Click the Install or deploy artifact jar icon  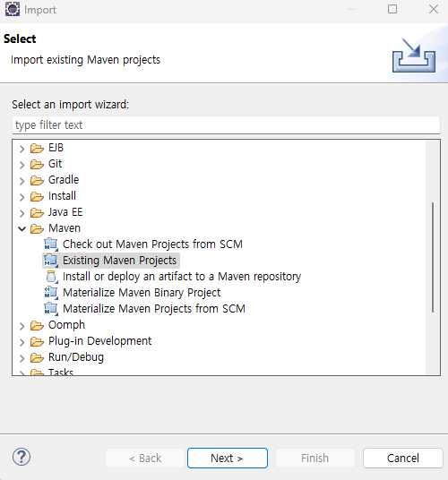(51, 277)
